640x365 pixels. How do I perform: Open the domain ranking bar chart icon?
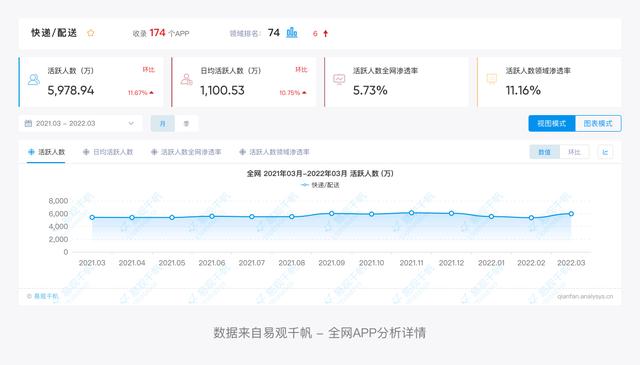point(292,33)
